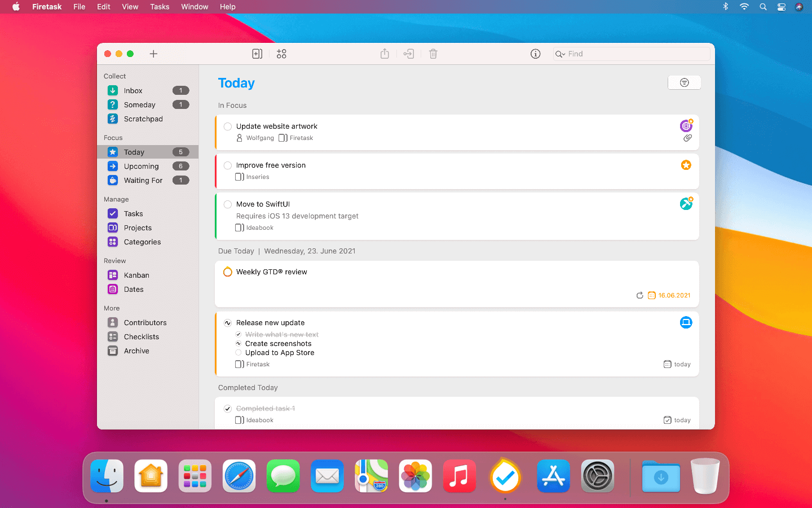Click the Dates calendar sidebar icon
Viewport: 812px width, 508px height.
click(x=113, y=289)
